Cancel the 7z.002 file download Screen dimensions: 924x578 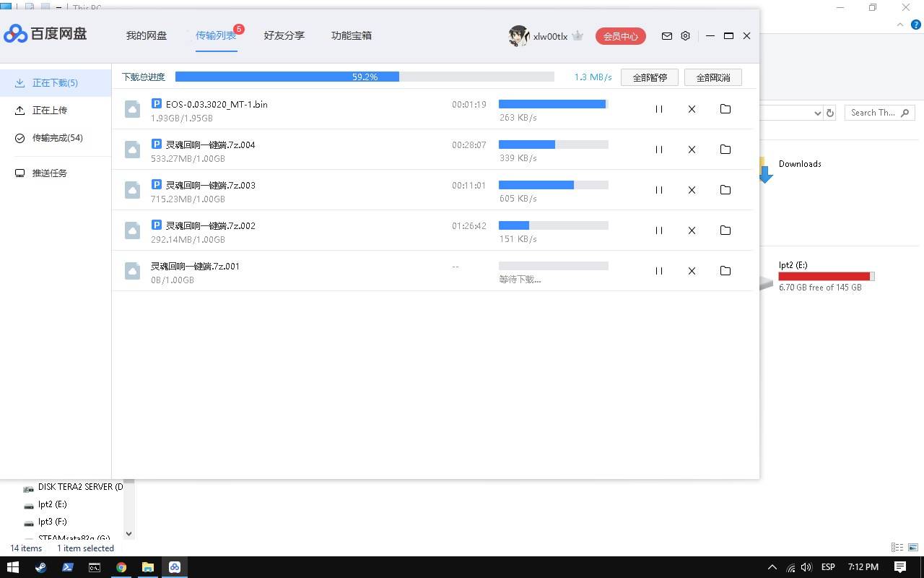click(x=692, y=230)
